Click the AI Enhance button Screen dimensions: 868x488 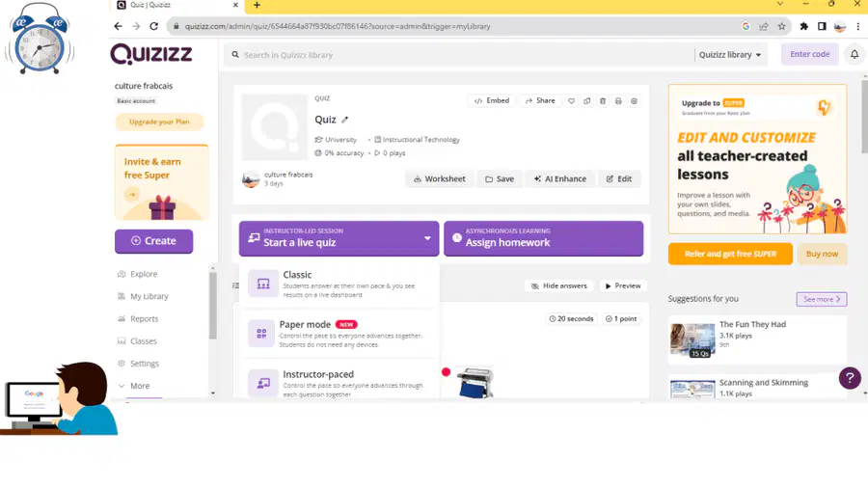coord(559,178)
